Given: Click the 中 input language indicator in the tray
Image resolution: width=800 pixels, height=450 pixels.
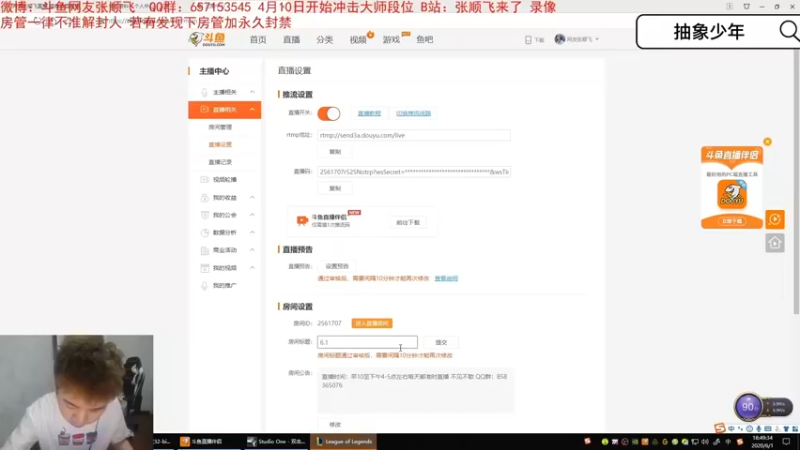Looking at the screenshot, I should (x=728, y=442).
